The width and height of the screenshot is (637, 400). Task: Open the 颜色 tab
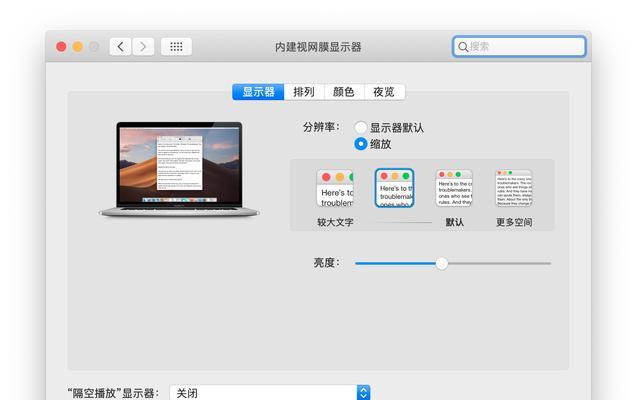tap(344, 92)
